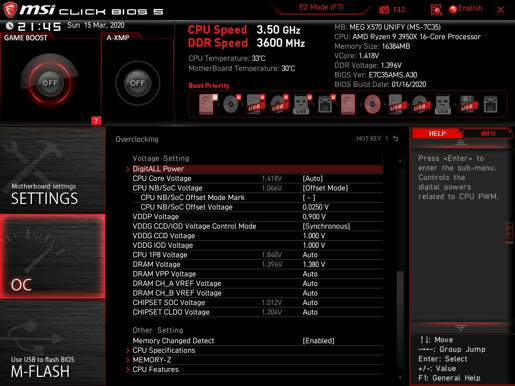Select the red optical disc boot icon without badge
The image size is (515, 386).
click(372, 104)
